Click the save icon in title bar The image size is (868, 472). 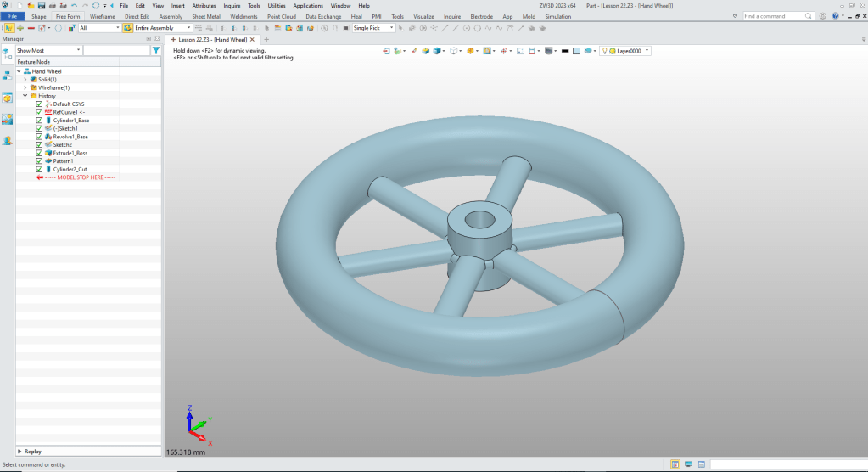point(40,5)
